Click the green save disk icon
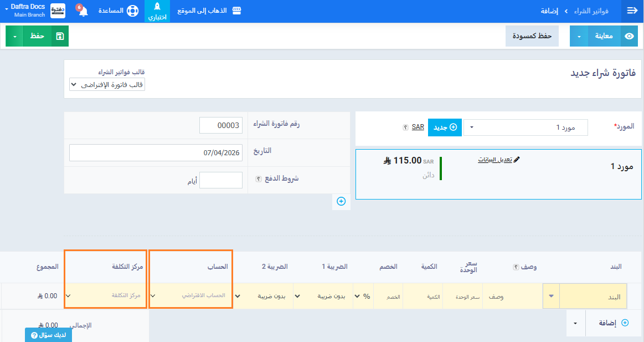The width and height of the screenshot is (644, 342). pos(60,36)
